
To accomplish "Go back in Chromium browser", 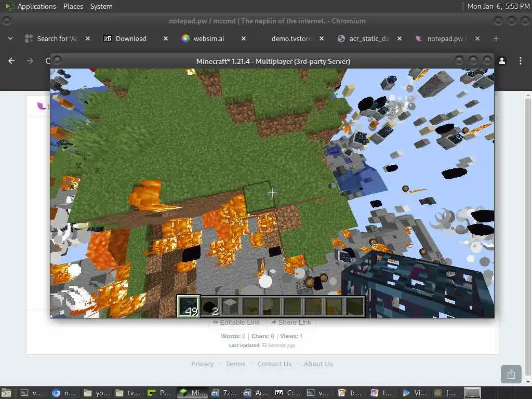I will 11,61.
